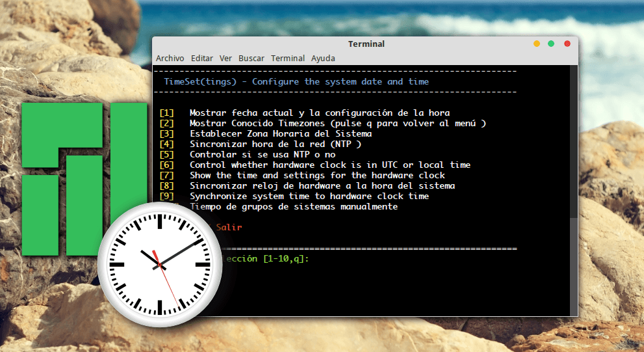Screen dimensions: 644x352
Task: Click the analog clock icon
Action: click(x=160, y=264)
